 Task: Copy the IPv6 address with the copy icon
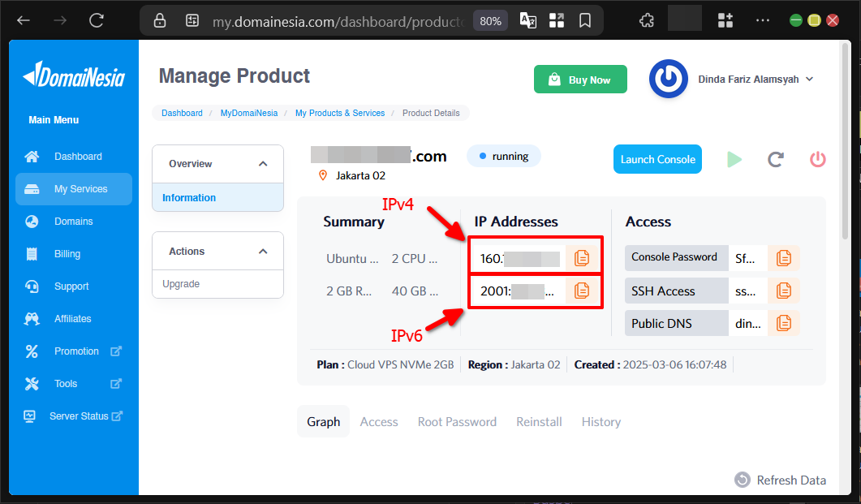581,290
